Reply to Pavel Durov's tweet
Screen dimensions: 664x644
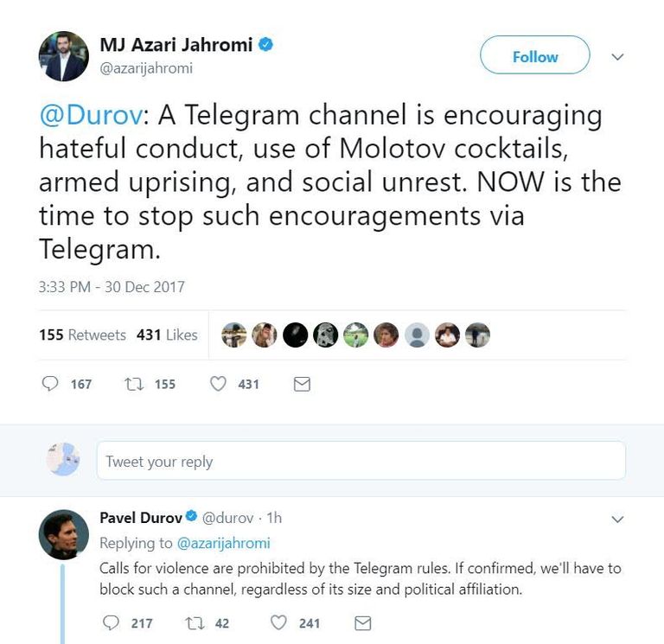(111, 622)
